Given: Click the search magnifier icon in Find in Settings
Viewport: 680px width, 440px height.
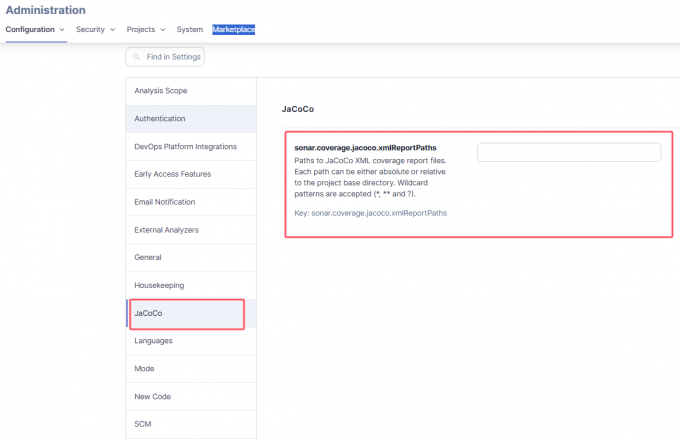Looking at the screenshot, I should pyautogui.click(x=137, y=57).
